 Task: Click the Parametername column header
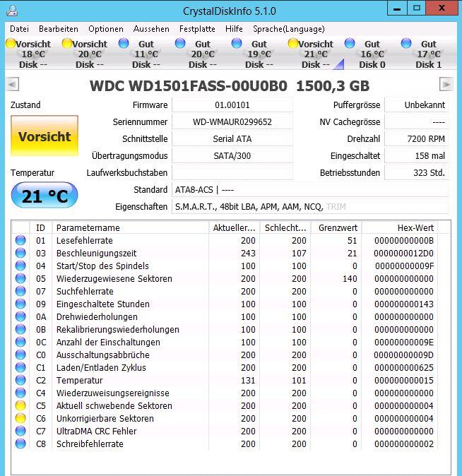click(x=131, y=227)
